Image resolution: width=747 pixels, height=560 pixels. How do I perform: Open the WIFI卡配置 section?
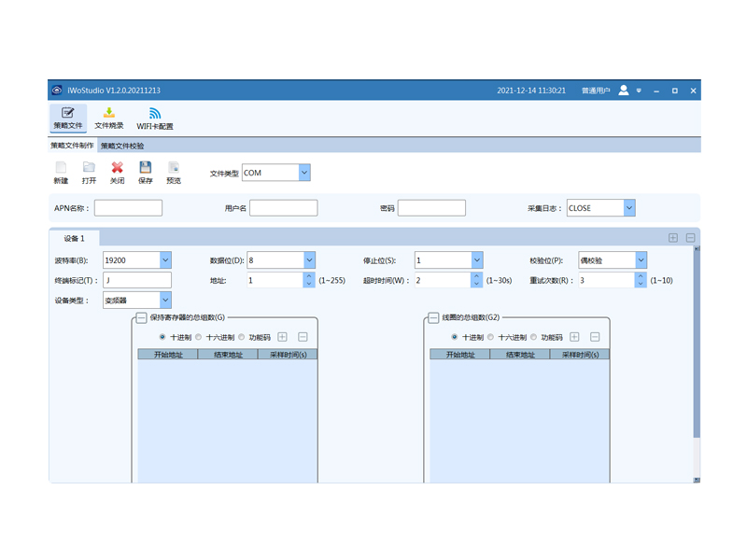point(155,119)
